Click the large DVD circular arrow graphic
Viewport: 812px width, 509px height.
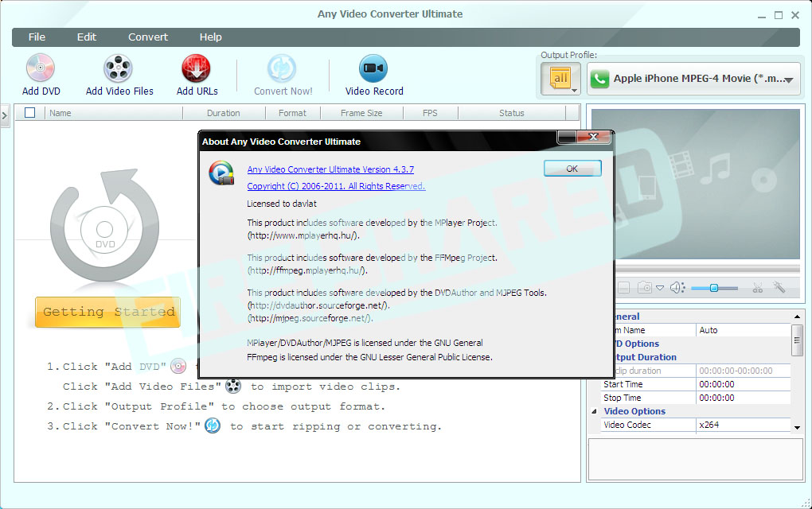coord(104,226)
